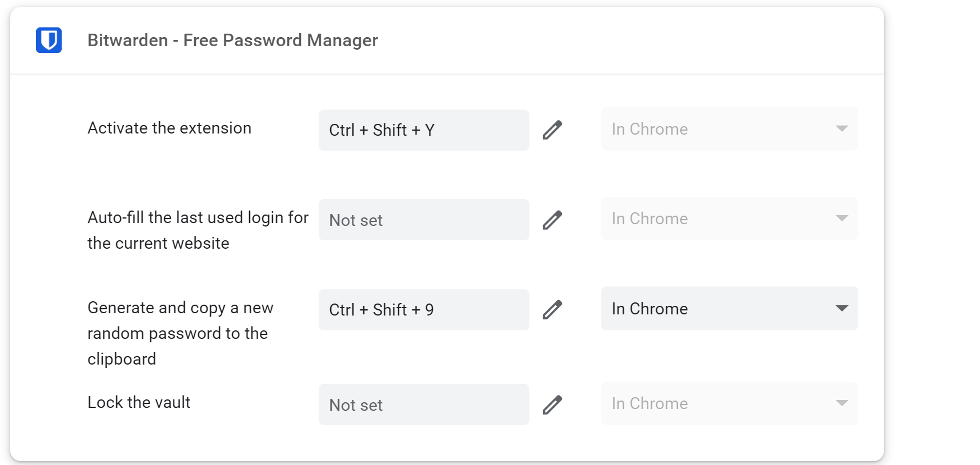Screen dimensions: 980x465
Task: Click the arrow on Generate password scope dropdown
Action: point(841,309)
